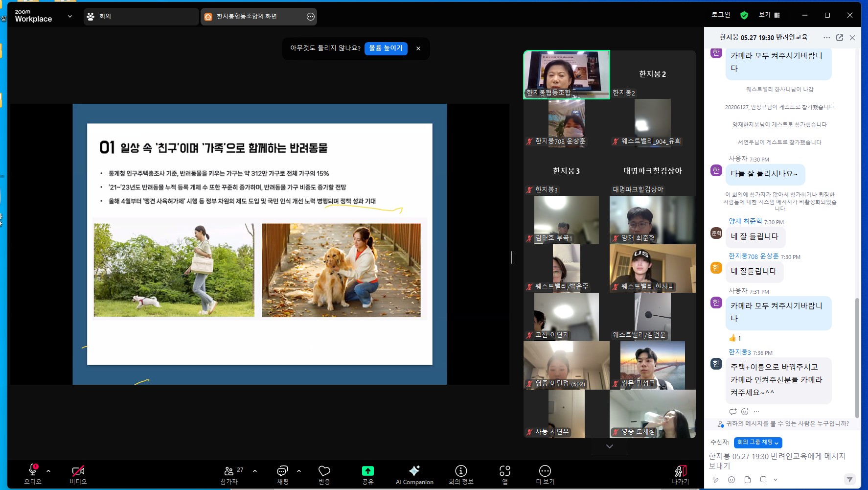Open the 회의 그룹 채팅 recipient dropdown

(x=757, y=443)
